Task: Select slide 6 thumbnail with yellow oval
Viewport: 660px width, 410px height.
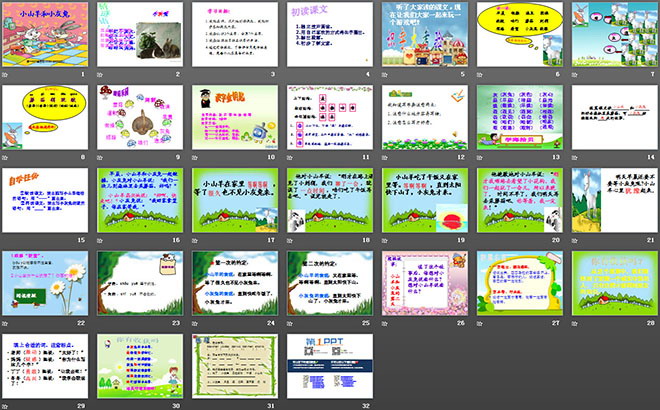Action: coord(520,35)
